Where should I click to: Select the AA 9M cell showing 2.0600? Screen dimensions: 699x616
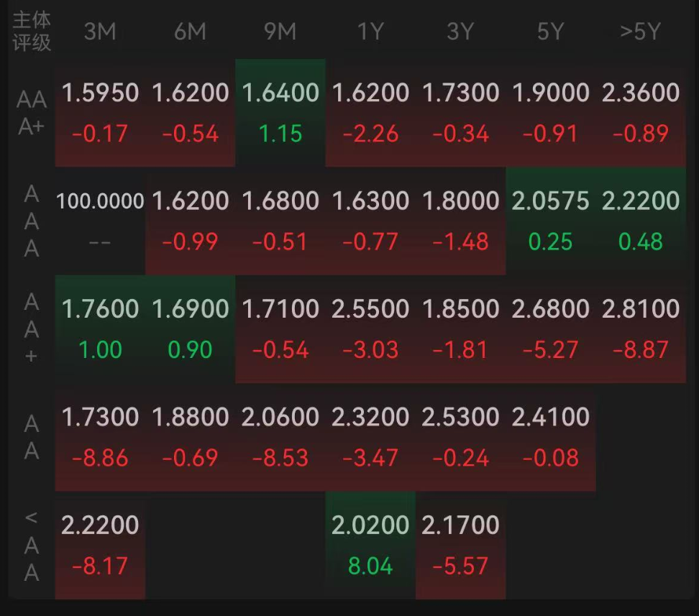pyautogui.click(x=280, y=437)
